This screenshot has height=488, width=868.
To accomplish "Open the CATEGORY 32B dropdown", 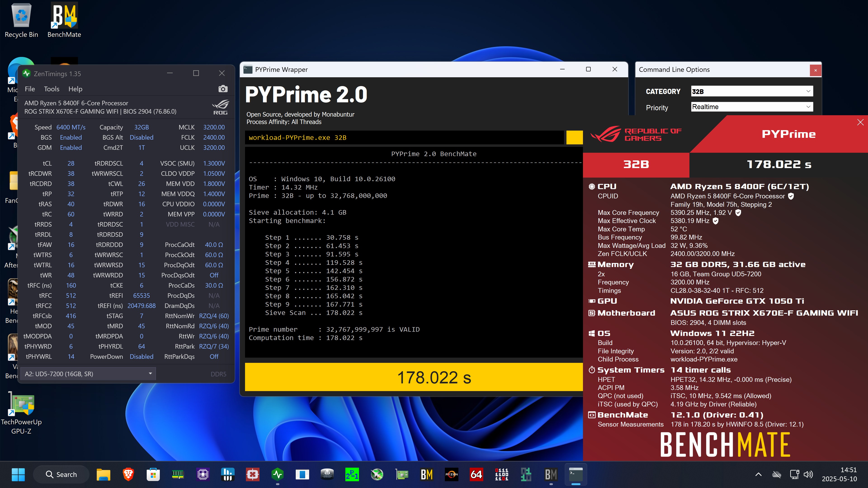I will (752, 91).
